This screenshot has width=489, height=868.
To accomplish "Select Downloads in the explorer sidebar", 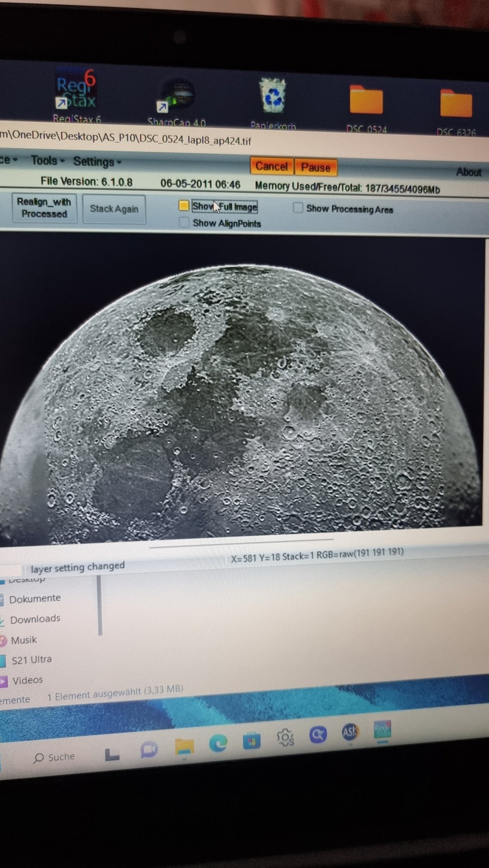I will click(35, 619).
